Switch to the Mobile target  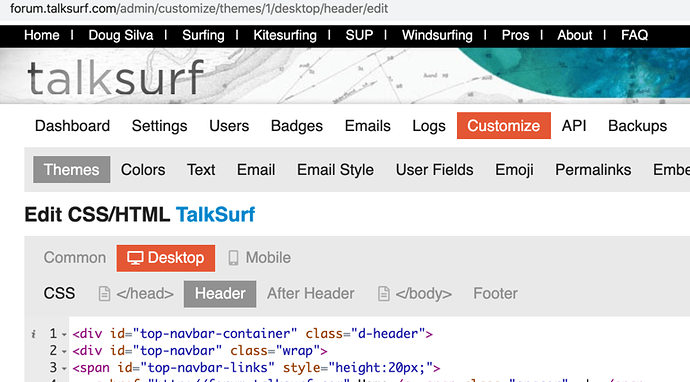pyautogui.click(x=260, y=258)
